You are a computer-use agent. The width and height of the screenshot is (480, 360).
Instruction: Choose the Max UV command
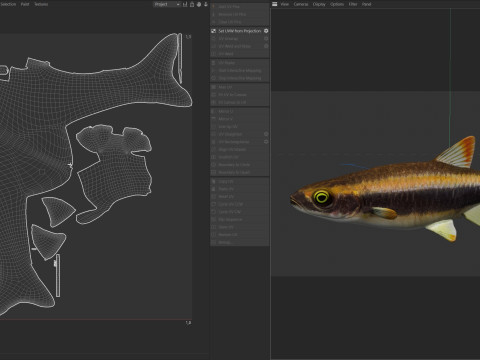click(240, 87)
